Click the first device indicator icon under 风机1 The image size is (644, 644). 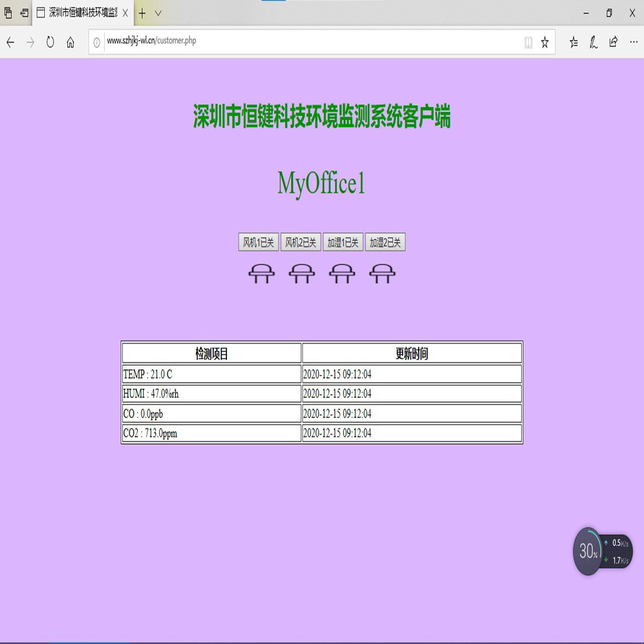[x=262, y=274]
